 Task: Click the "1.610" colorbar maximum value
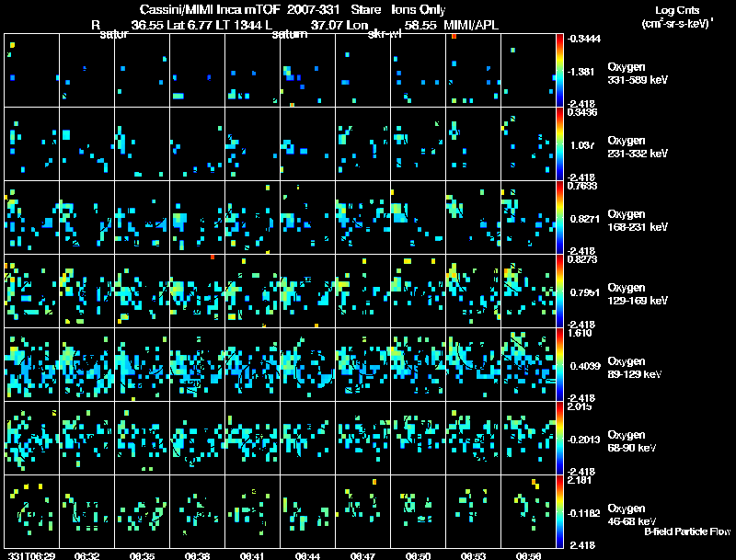click(x=581, y=333)
